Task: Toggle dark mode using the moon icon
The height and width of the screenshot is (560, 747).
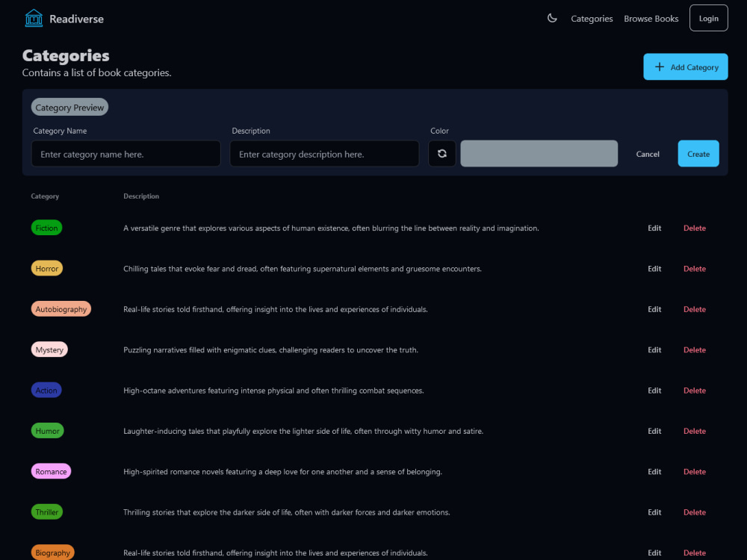Action: pyautogui.click(x=552, y=18)
